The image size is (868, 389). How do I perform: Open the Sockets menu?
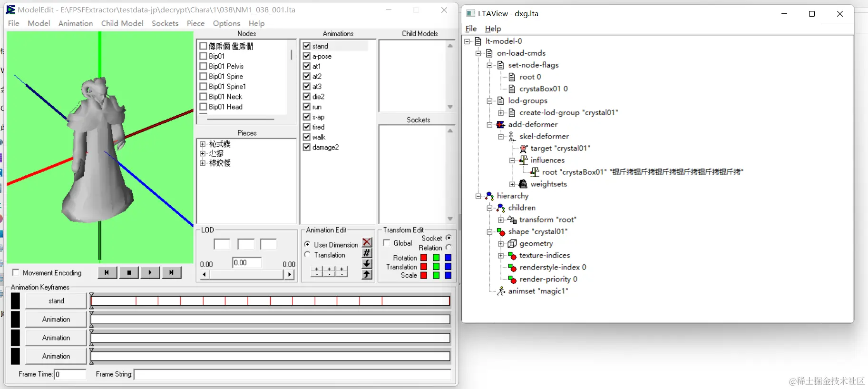tap(165, 23)
